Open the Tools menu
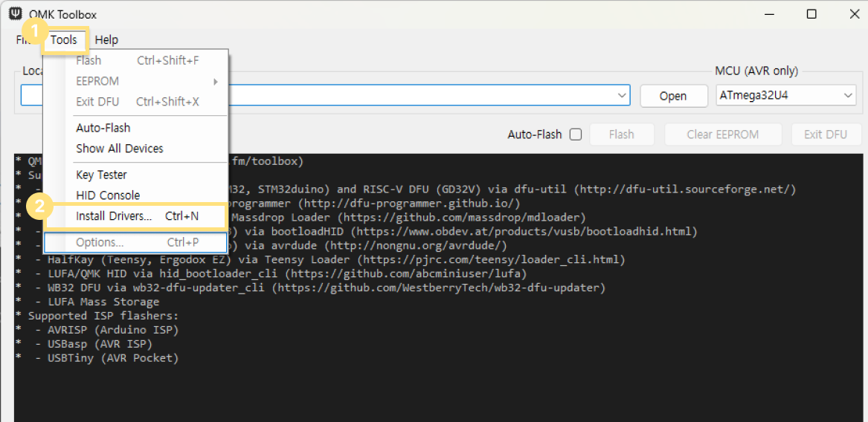 (64, 40)
